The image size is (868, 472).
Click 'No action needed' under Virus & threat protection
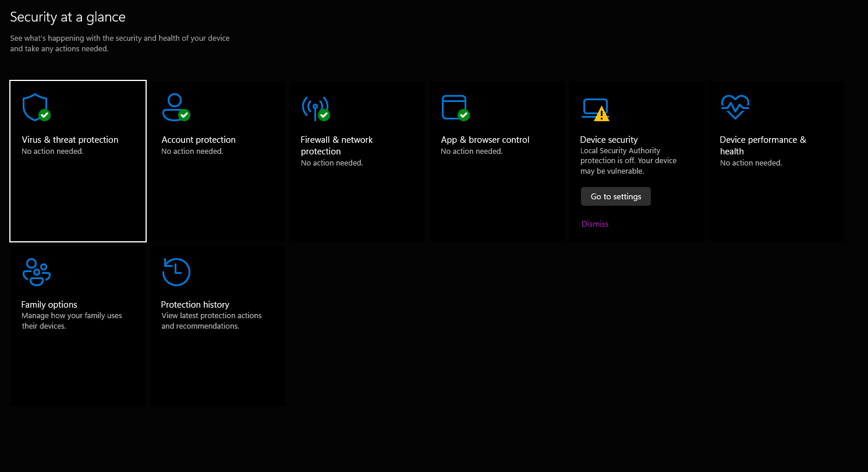coord(52,152)
